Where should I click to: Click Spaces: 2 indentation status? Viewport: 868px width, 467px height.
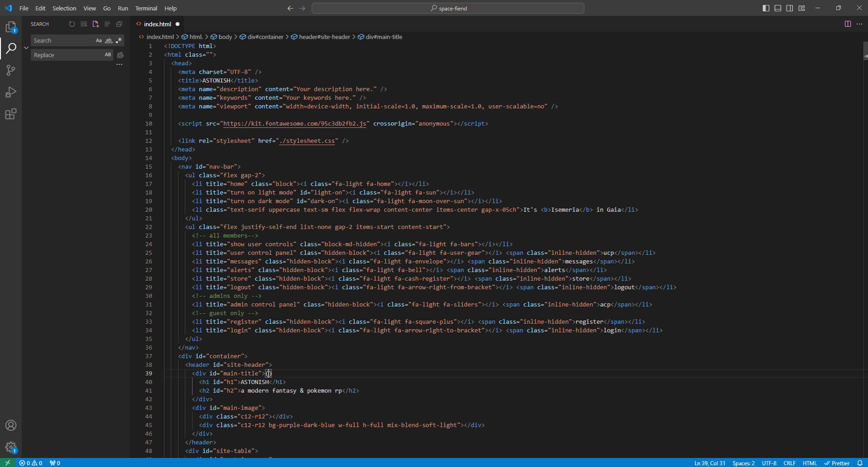743,463
